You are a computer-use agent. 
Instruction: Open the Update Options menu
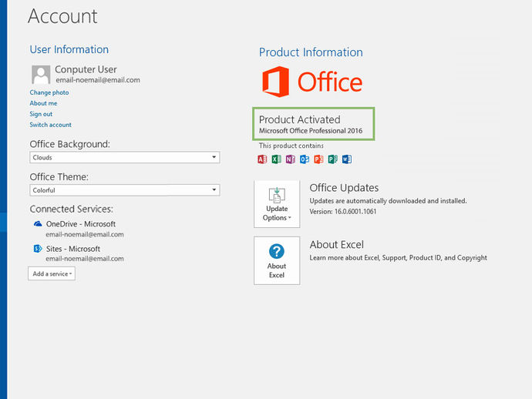coord(277,204)
